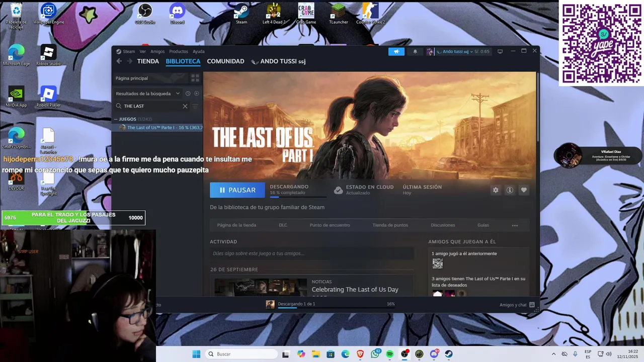
Task: Add The Last of Us to favorites
Action: tap(524, 190)
